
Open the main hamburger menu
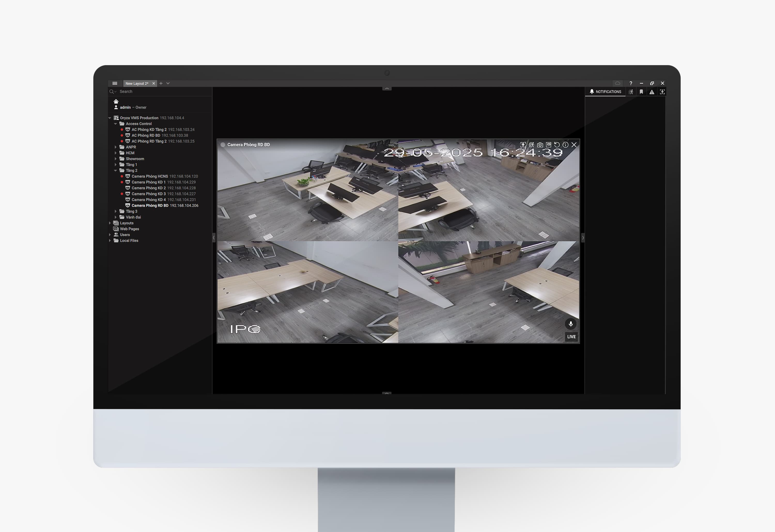pos(115,83)
